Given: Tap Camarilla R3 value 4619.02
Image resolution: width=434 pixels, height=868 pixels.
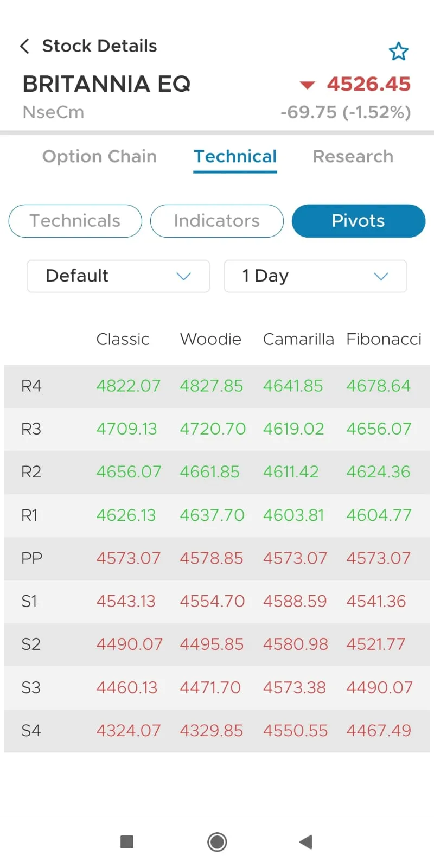Looking at the screenshot, I should (293, 429).
